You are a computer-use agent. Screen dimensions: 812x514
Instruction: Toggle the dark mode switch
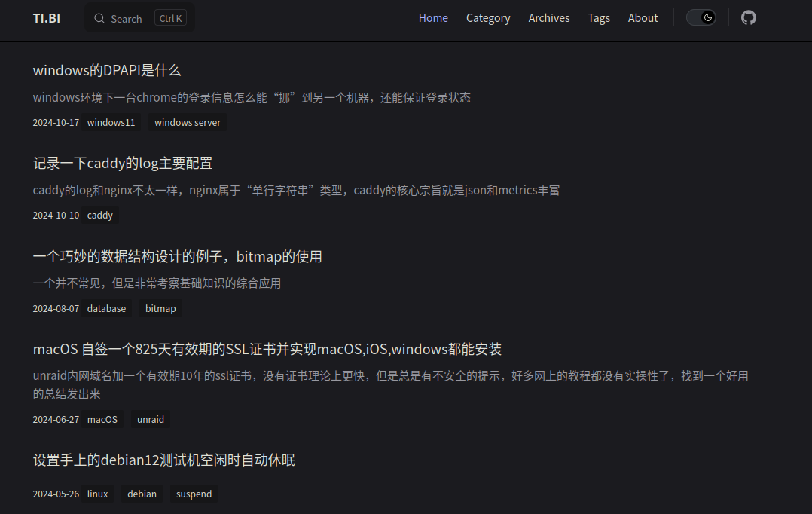[x=701, y=17]
